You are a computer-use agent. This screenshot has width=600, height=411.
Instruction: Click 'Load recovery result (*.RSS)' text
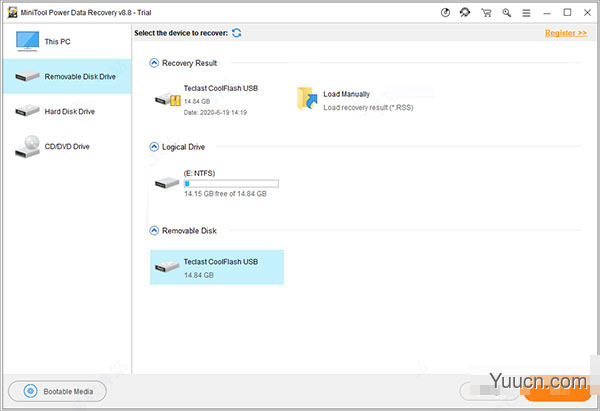tap(368, 108)
